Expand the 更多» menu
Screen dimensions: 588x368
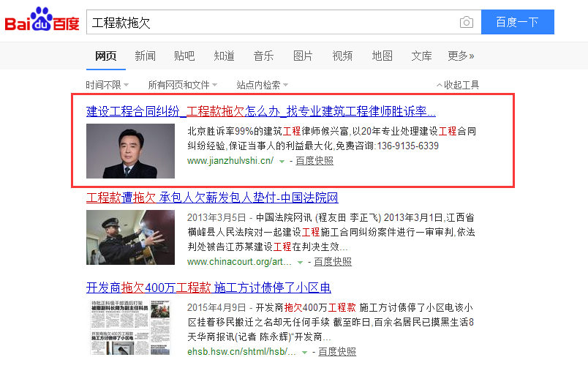point(461,56)
